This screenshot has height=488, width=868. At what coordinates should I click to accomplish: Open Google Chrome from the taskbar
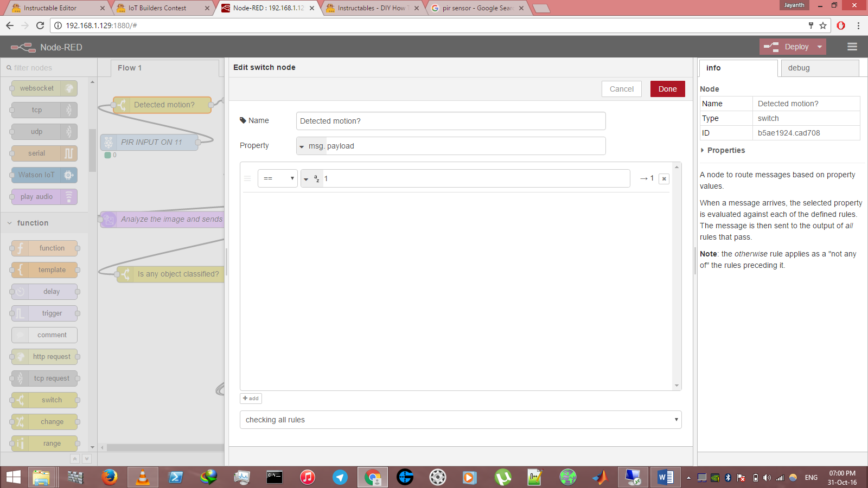372,477
